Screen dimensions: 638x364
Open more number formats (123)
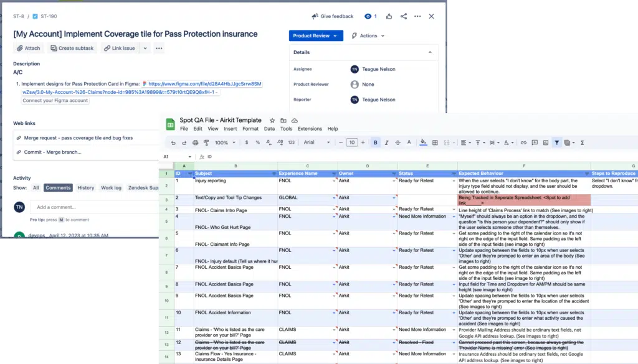292,142
